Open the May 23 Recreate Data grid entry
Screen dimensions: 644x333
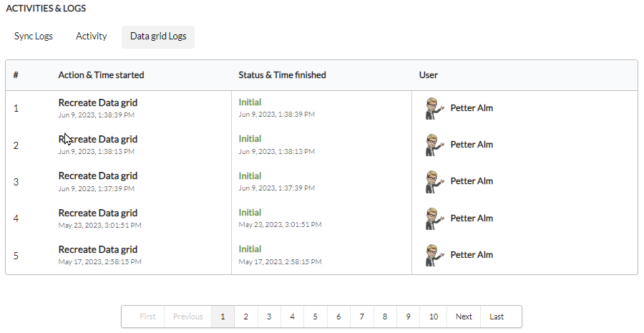point(98,213)
